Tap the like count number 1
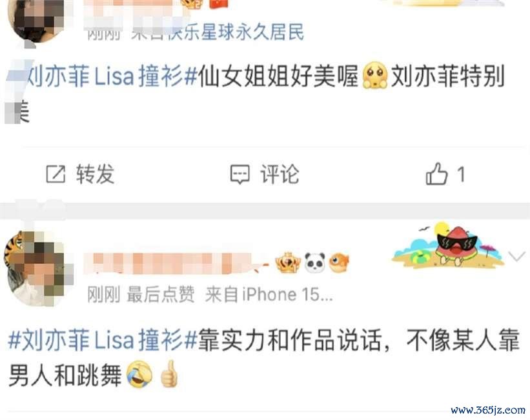This screenshot has width=530, height=420. coord(461,175)
